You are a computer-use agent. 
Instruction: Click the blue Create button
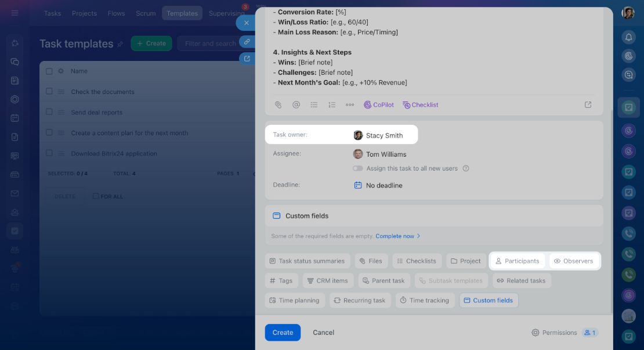tap(283, 333)
